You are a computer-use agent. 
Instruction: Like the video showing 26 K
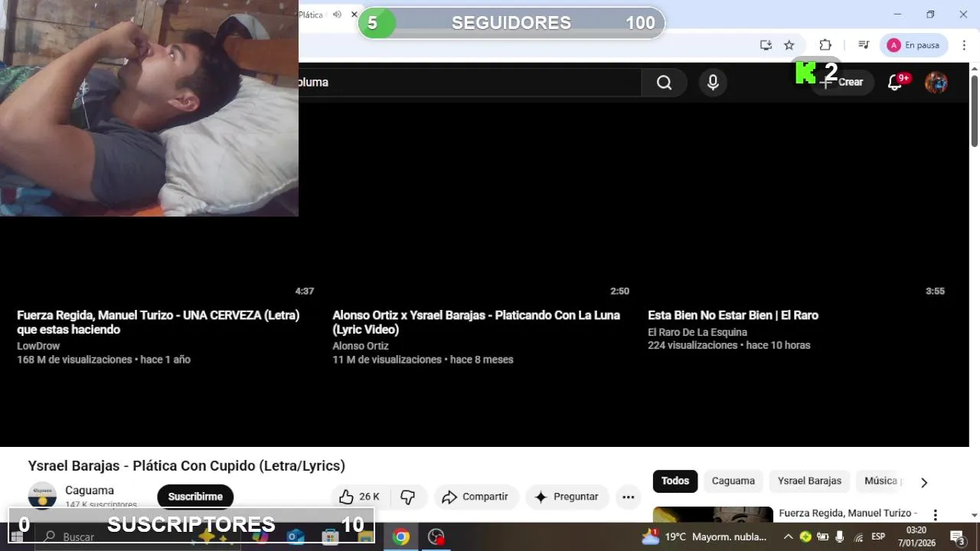[359, 497]
